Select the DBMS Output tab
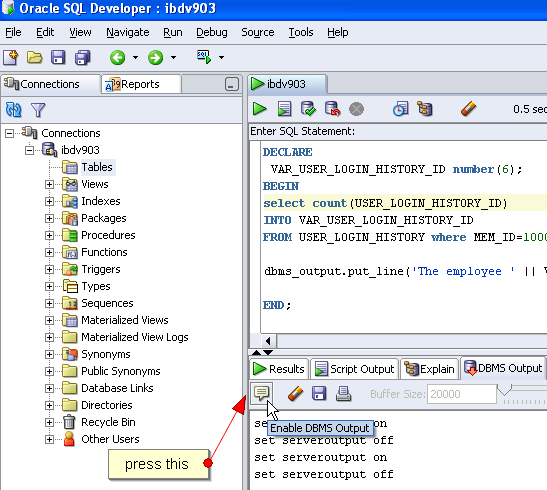The height and width of the screenshot is (490, 547). [x=503, y=368]
